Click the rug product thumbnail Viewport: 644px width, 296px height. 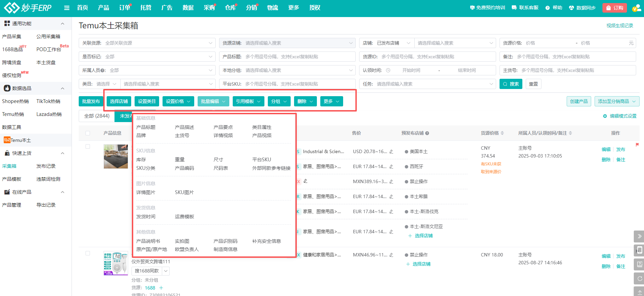point(116,157)
